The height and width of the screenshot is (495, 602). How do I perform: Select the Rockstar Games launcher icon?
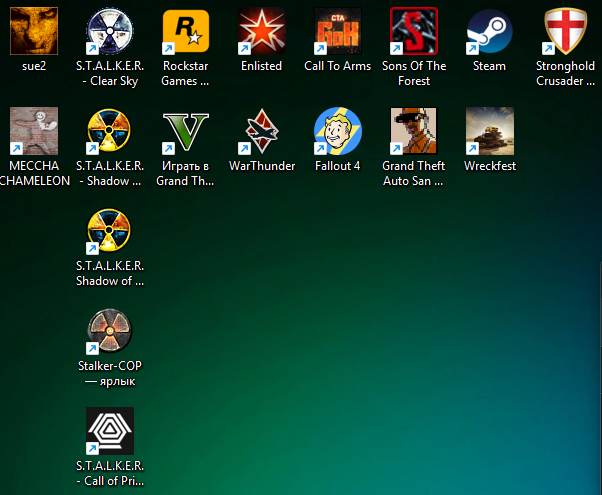(186, 31)
